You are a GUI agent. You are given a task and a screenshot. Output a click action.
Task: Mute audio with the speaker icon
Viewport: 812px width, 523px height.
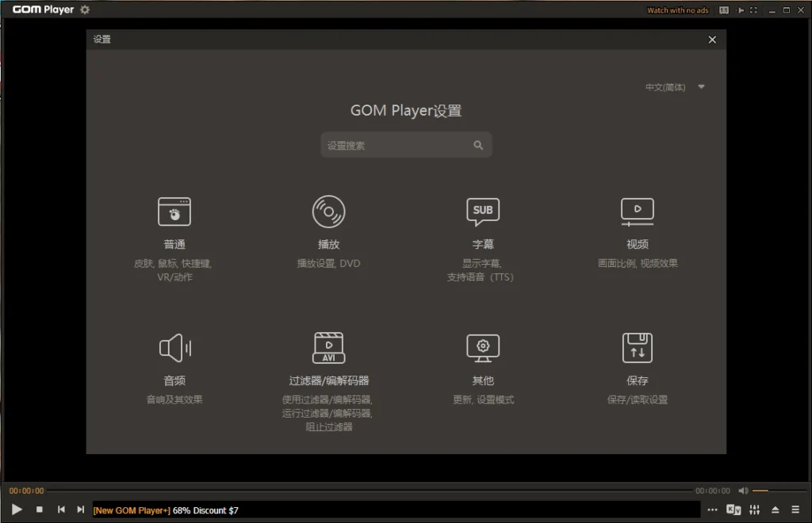743,491
